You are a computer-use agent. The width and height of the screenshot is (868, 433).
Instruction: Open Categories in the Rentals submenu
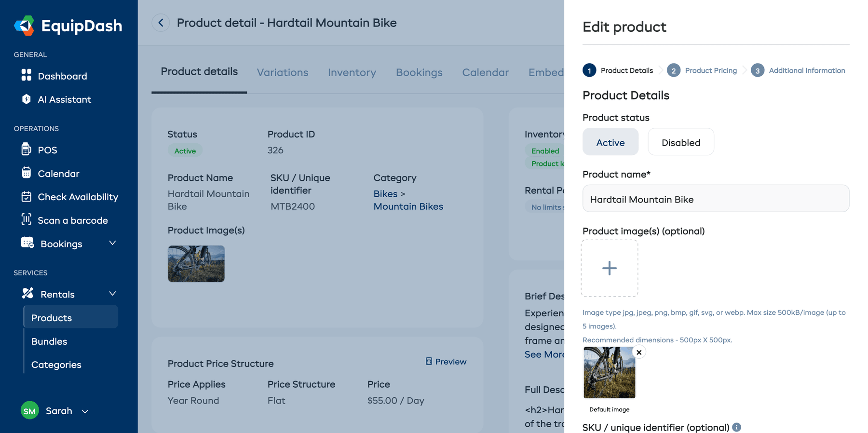pyautogui.click(x=56, y=365)
